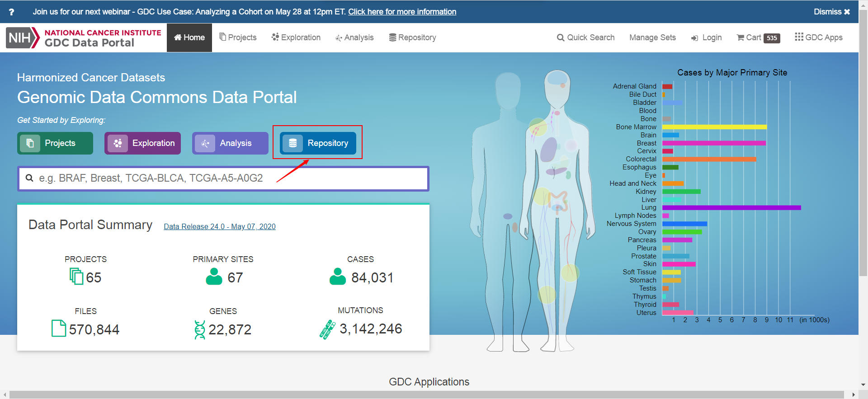Click the blue Repository button
The height and width of the screenshot is (399, 868).
[x=318, y=143]
